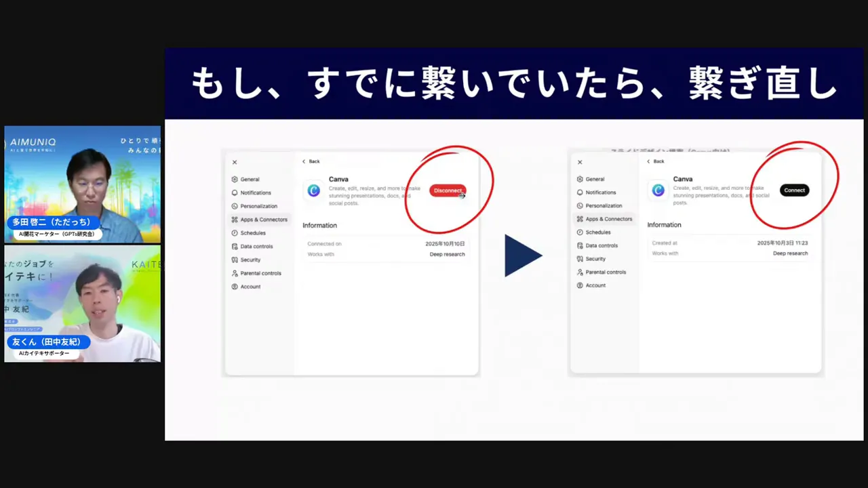868x488 pixels.
Task: Go Back in the right Canva connector panel
Action: point(656,161)
